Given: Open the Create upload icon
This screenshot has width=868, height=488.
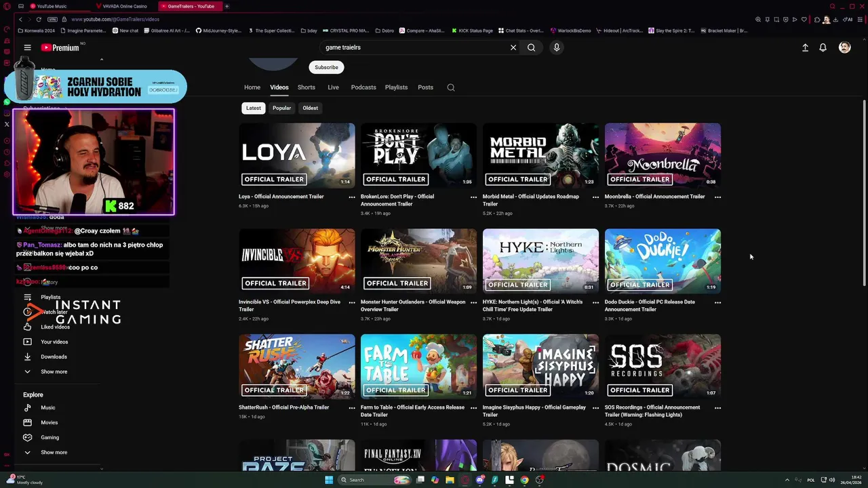Looking at the screenshot, I should 805,47.
